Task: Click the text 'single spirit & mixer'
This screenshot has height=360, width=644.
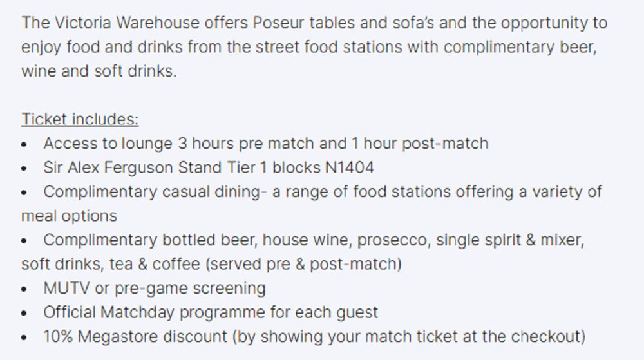Action: [509, 240]
